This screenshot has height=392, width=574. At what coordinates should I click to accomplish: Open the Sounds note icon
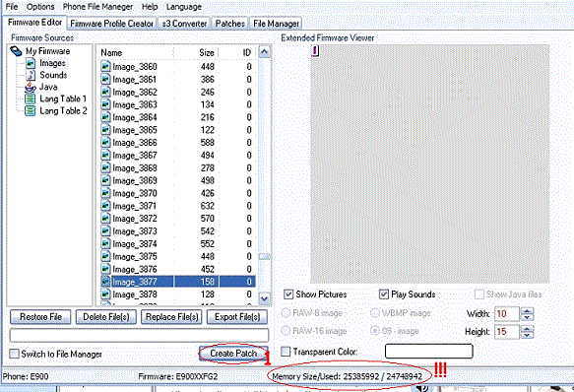pos(31,75)
